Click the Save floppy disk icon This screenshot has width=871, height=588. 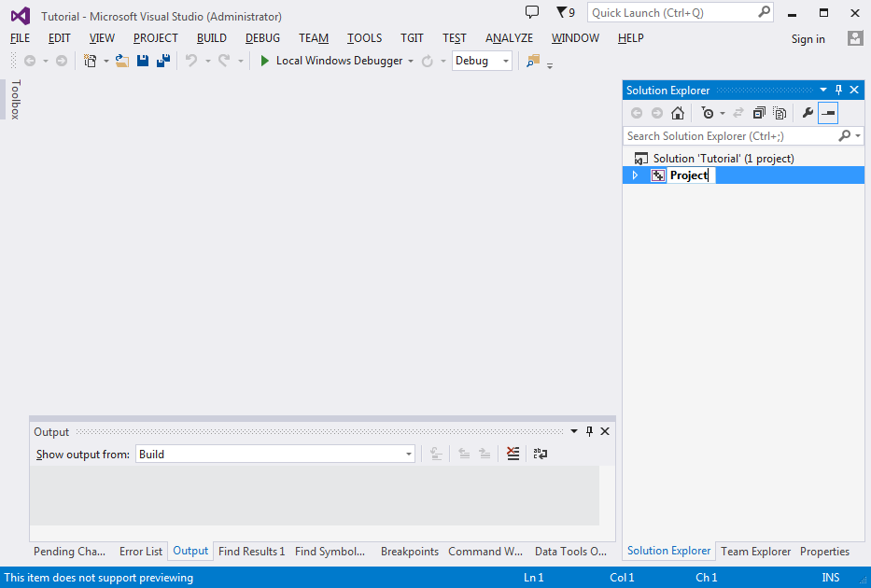coord(143,61)
